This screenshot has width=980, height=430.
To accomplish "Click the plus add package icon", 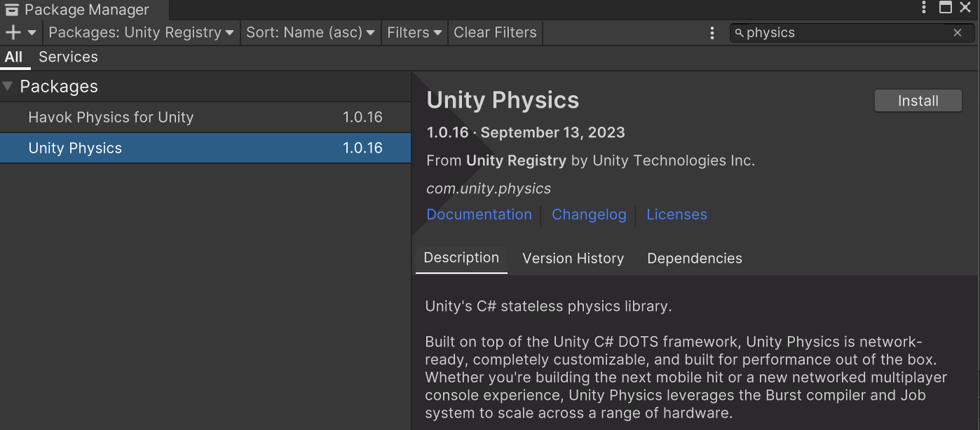I will (x=13, y=32).
